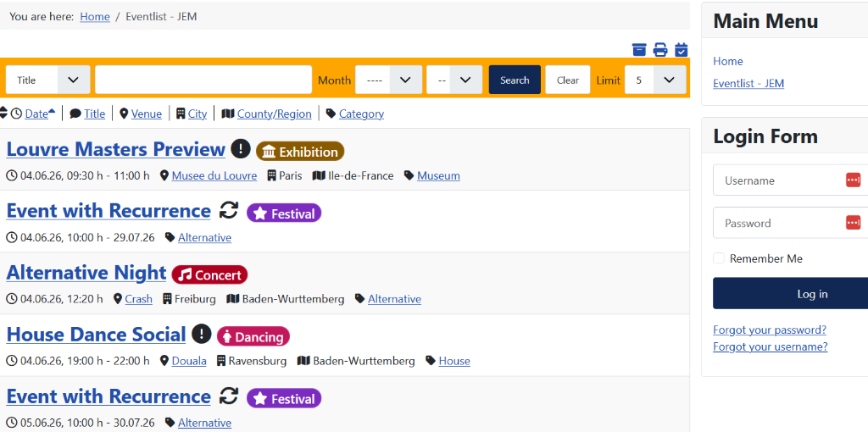Sort the list by Venue
868x432 pixels.
coord(147,114)
